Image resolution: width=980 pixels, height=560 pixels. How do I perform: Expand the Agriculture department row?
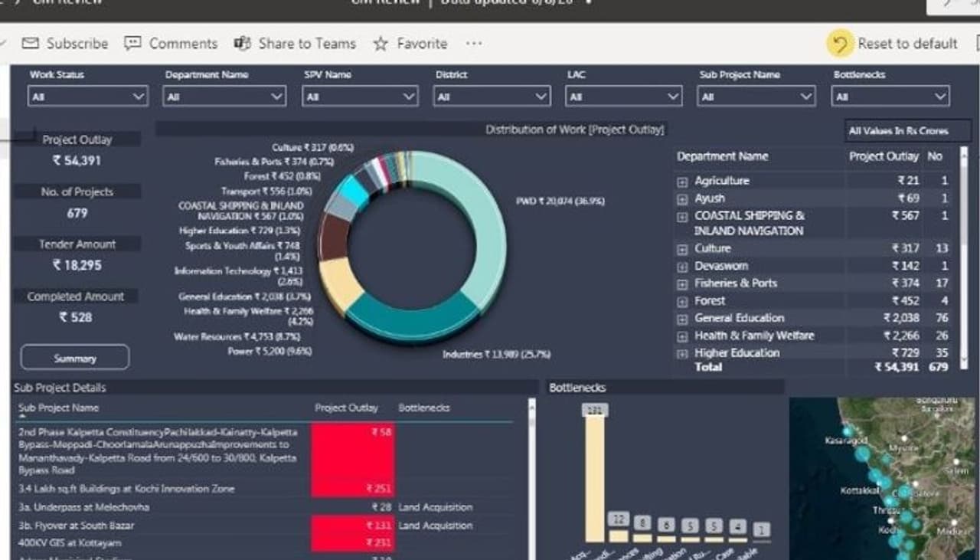pyautogui.click(x=682, y=182)
